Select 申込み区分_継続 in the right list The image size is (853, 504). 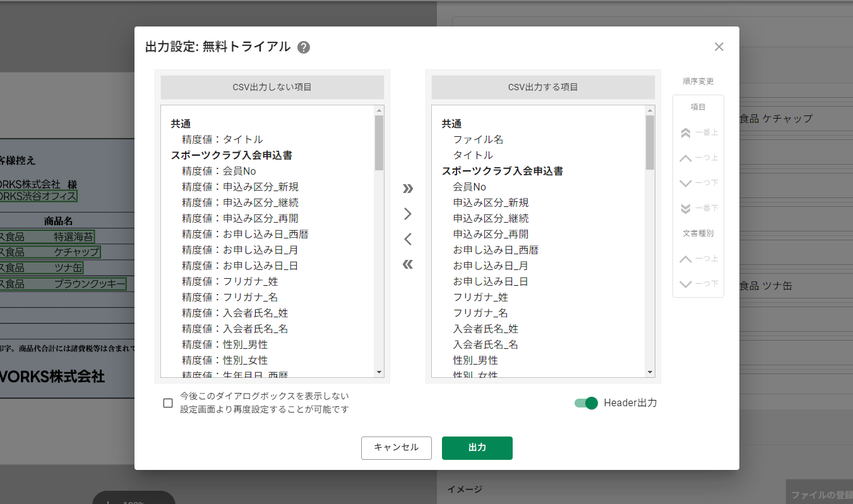[491, 218]
